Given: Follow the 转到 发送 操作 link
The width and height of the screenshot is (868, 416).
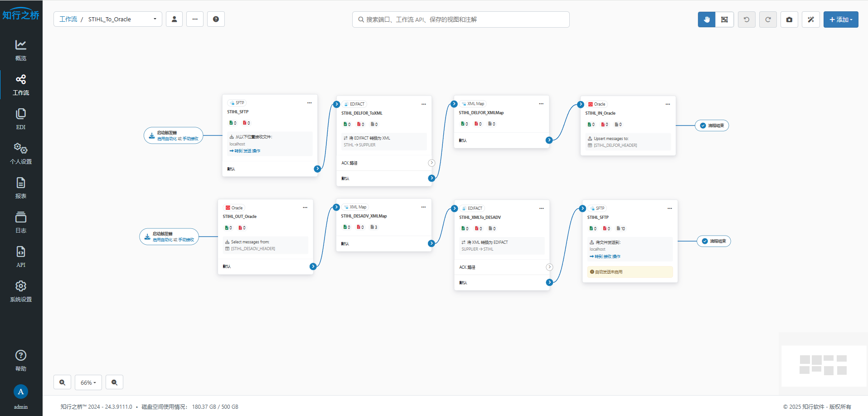Looking at the screenshot, I should point(245,151).
